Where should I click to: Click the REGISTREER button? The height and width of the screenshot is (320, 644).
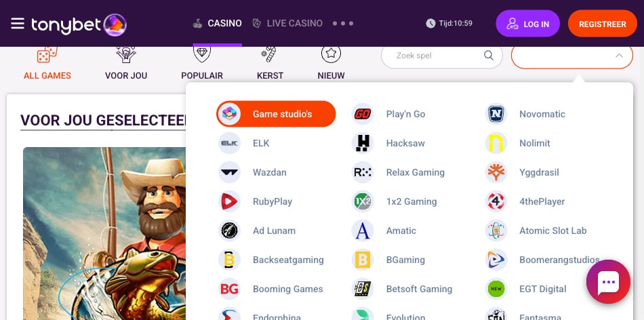[x=603, y=24]
